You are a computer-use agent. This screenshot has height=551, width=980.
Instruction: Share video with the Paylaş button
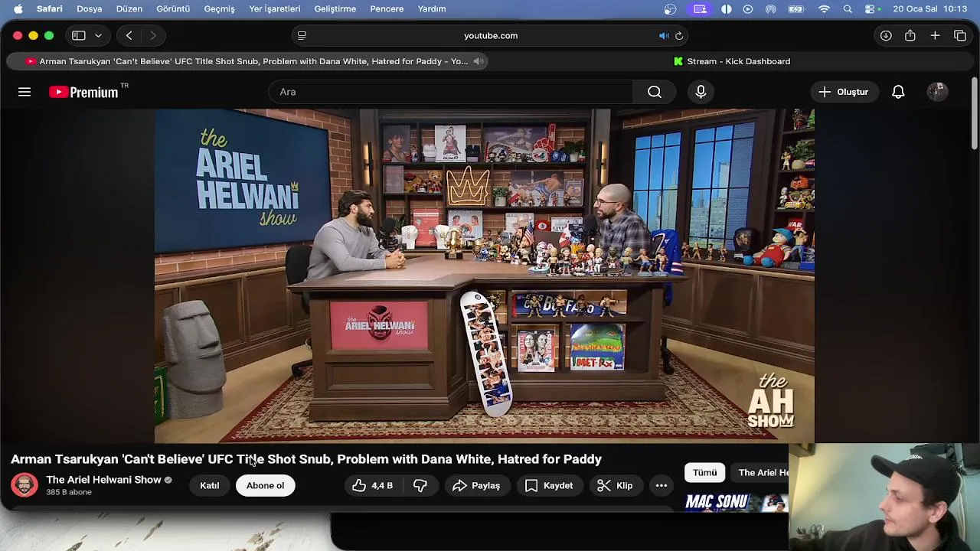click(x=476, y=485)
